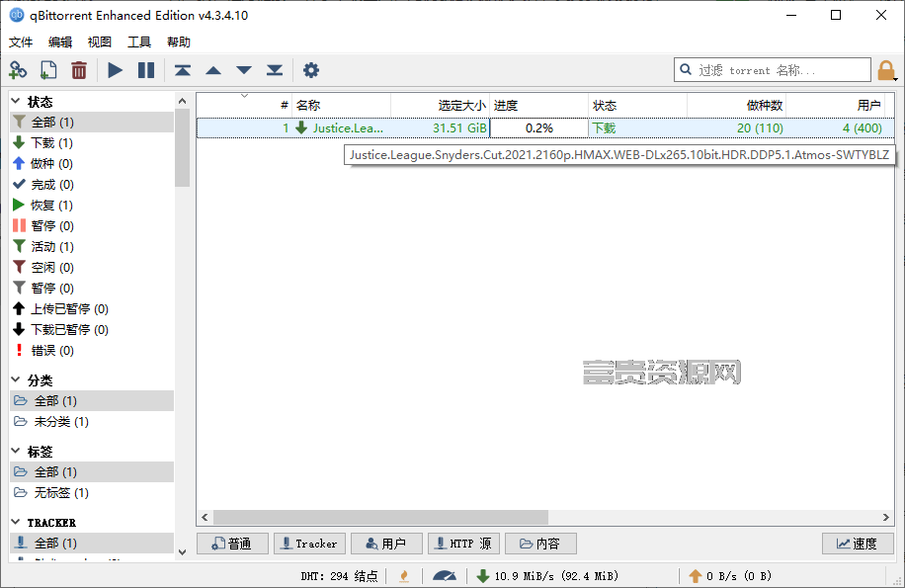Open the 编辑 menu
The width and height of the screenshot is (905, 588).
60,42
